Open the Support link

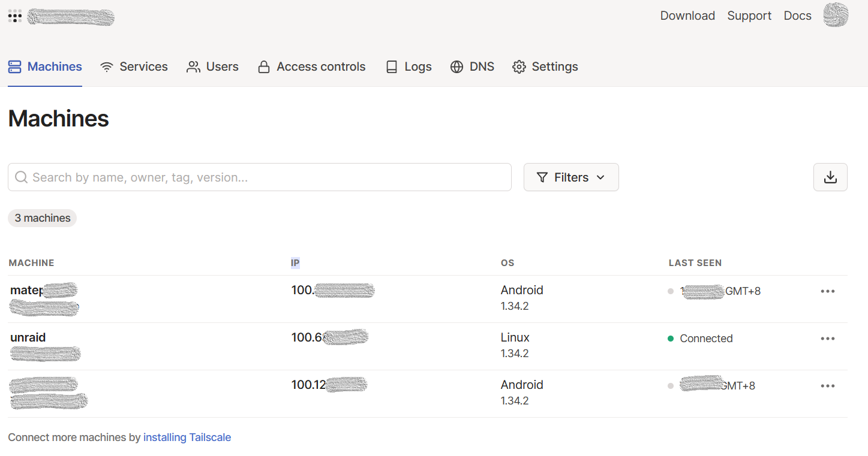749,16
